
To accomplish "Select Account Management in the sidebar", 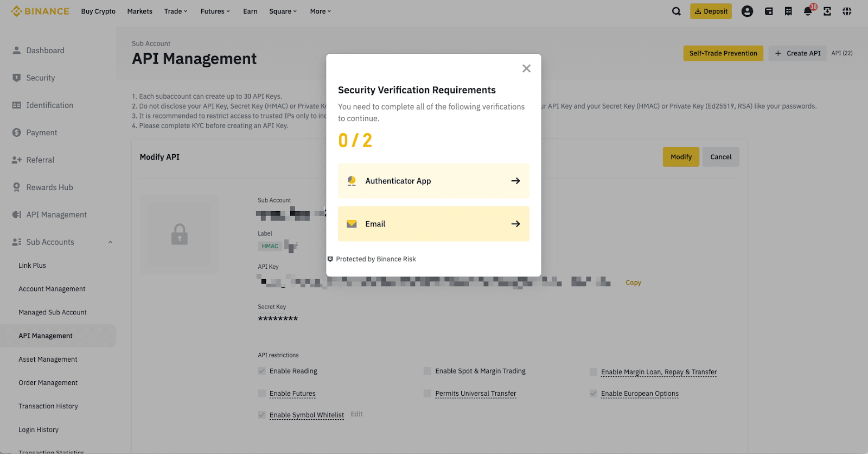I will pyautogui.click(x=52, y=289).
